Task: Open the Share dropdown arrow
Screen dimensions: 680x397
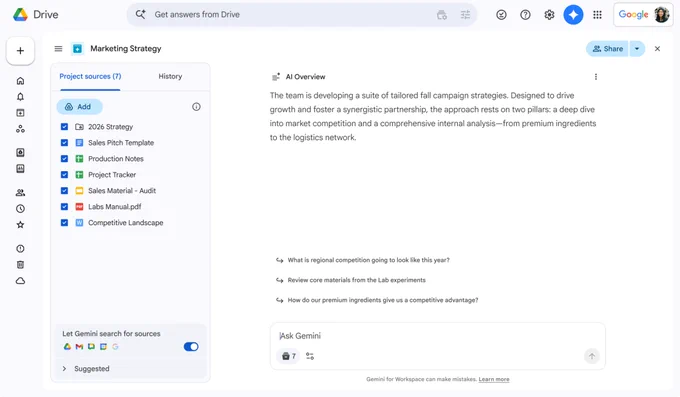Action: [x=637, y=49]
